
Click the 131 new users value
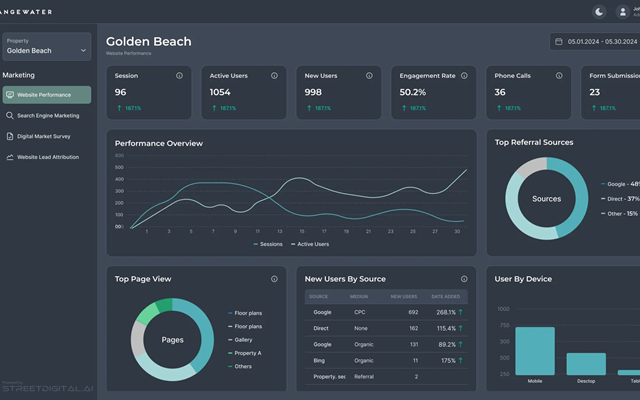click(414, 344)
